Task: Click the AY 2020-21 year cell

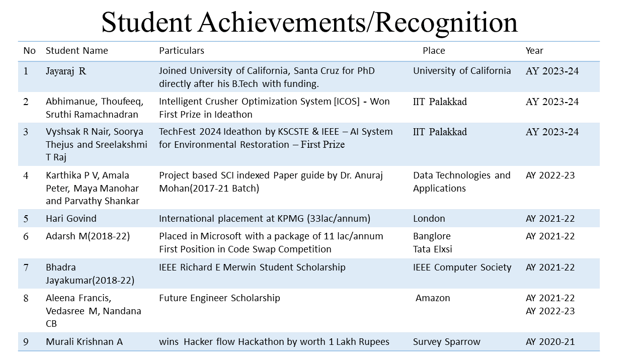Action: (x=550, y=342)
